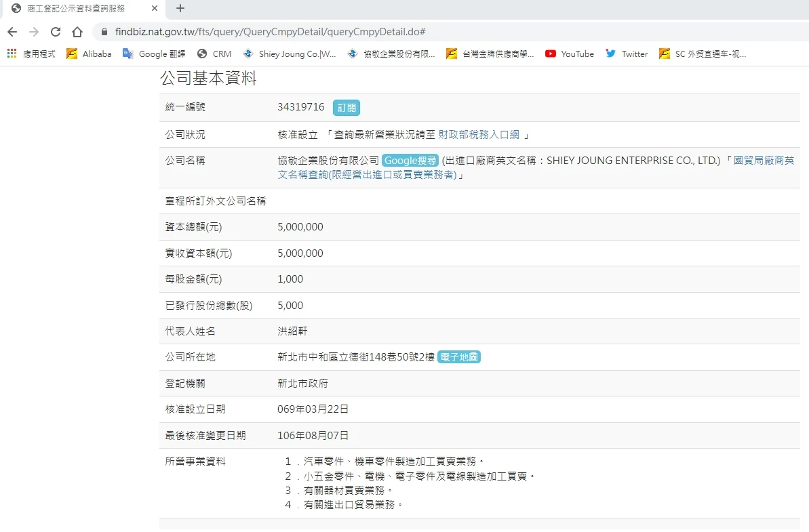Image resolution: width=809 pixels, height=532 pixels.
Task: Click the 訂閱 button beside 統一編號
Action: pyautogui.click(x=346, y=108)
